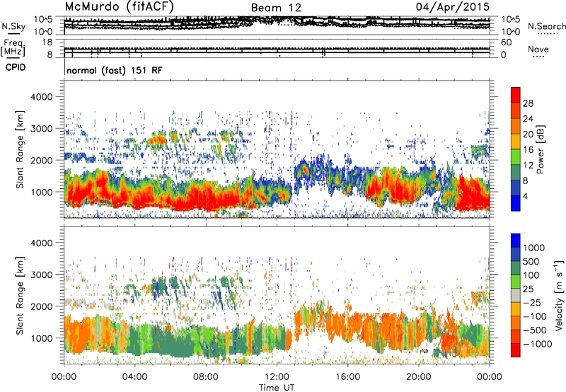Click the light green segment of Power colorbar
This screenshot has height=392, width=566.
click(x=516, y=157)
